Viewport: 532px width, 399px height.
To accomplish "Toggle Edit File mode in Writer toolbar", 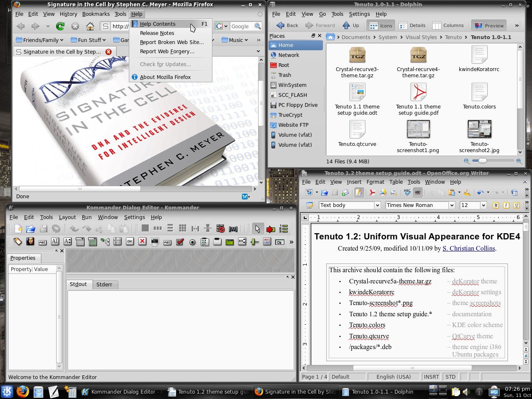I will coord(359,192).
